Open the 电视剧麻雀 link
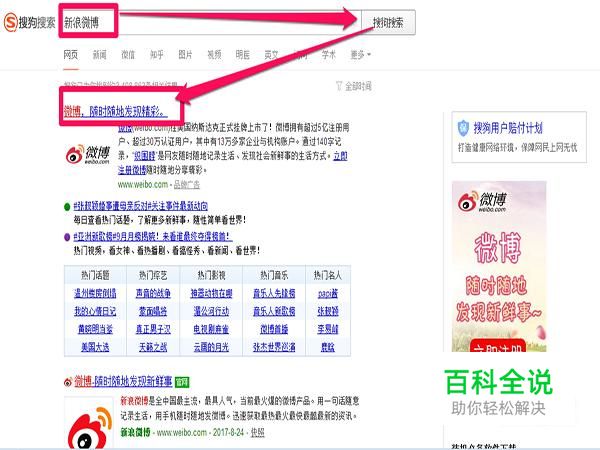 [x=211, y=329]
